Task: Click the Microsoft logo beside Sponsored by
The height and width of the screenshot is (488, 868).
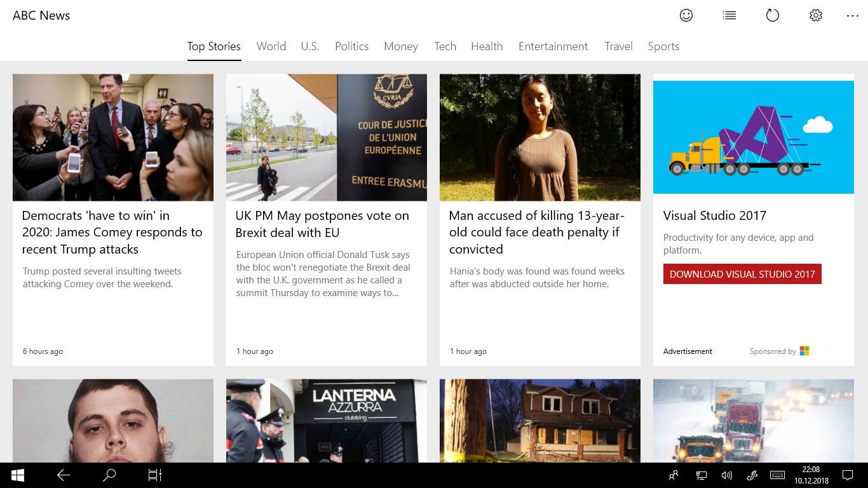Action: (x=804, y=351)
